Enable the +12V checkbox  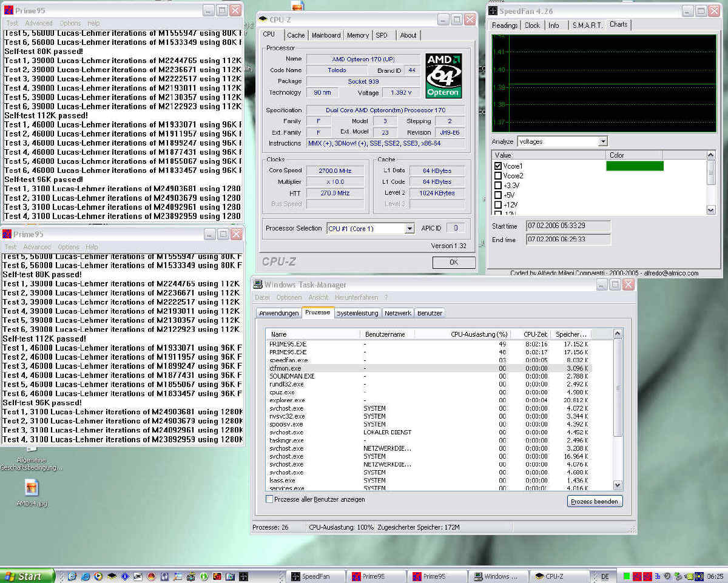(498, 204)
